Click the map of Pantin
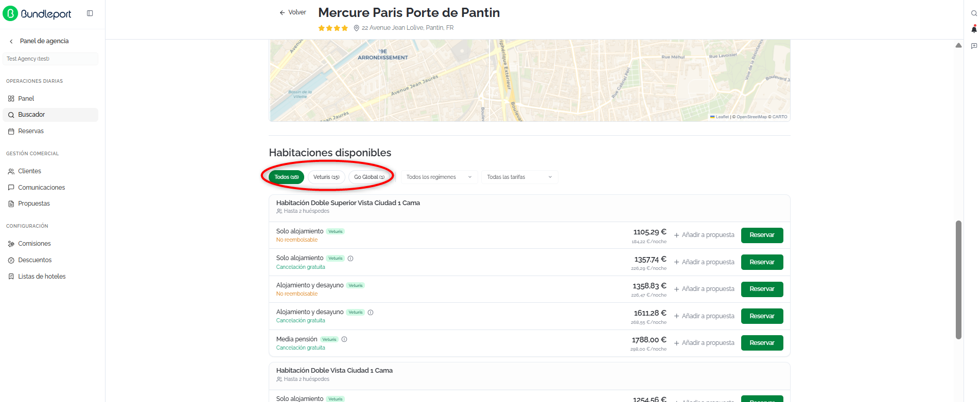980x402 pixels. coord(530,81)
